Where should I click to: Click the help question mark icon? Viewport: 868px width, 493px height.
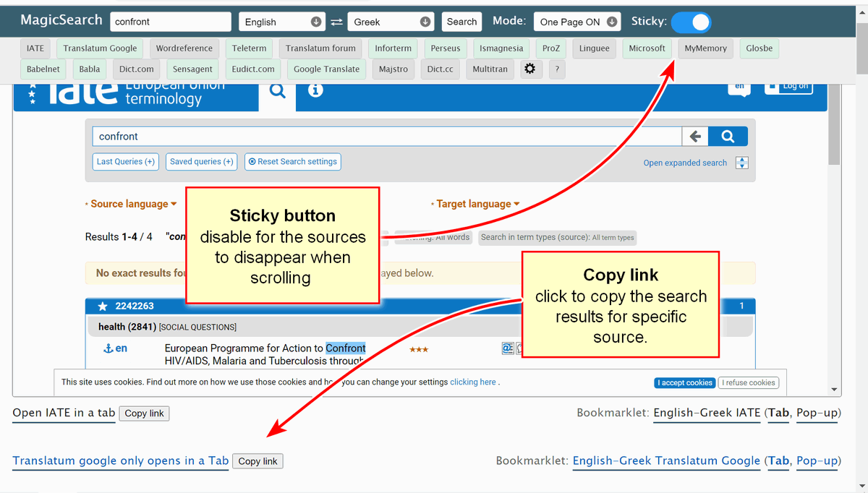click(556, 69)
